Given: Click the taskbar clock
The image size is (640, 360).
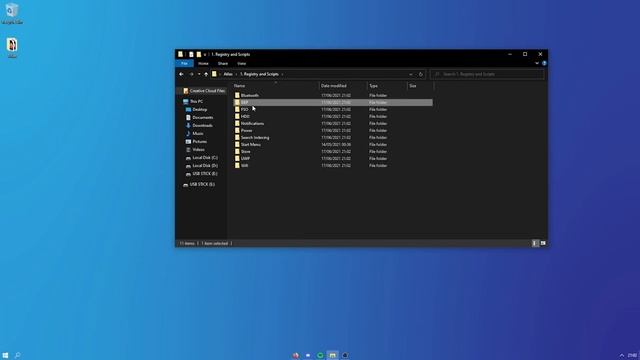Looking at the screenshot, I should tap(633, 356).
